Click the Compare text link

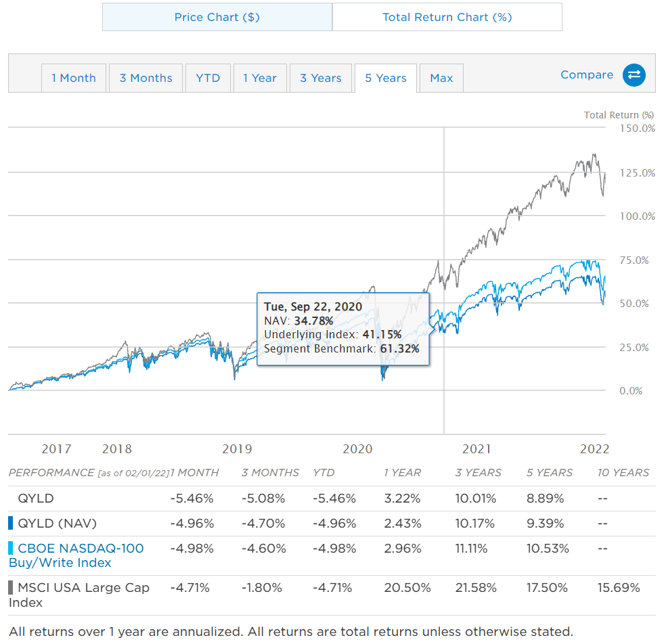tap(586, 75)
